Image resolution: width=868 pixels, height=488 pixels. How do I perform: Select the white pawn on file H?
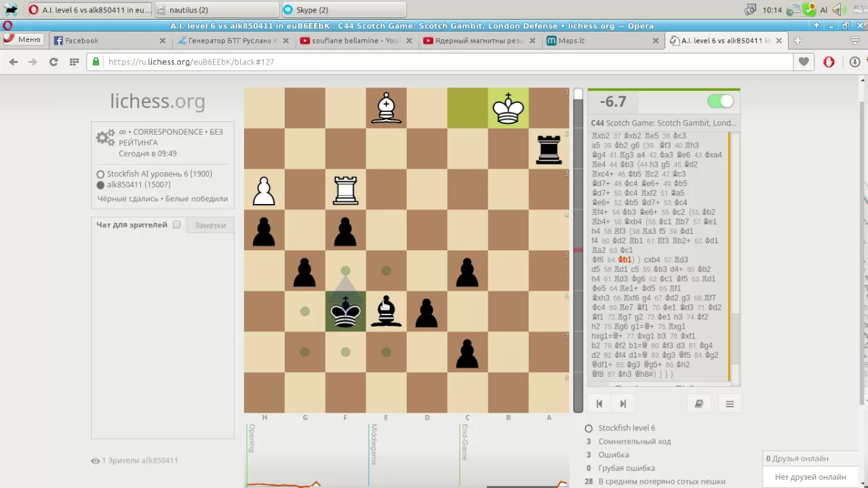[x=264, y=190]
